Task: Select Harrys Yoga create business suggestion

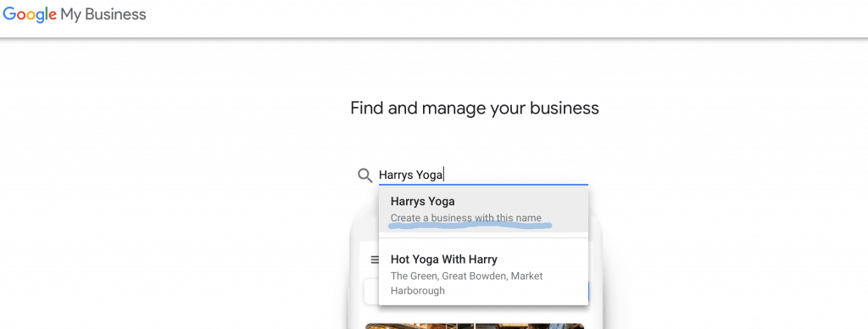Action: pyautogui.click(x=483, y=209)
